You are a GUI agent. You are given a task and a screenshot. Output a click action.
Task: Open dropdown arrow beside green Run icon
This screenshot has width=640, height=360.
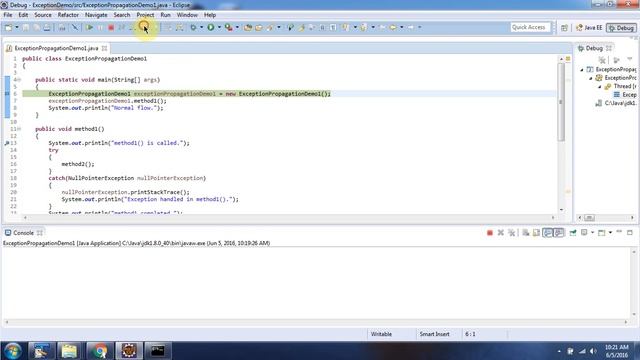click(x=219, y=27)
